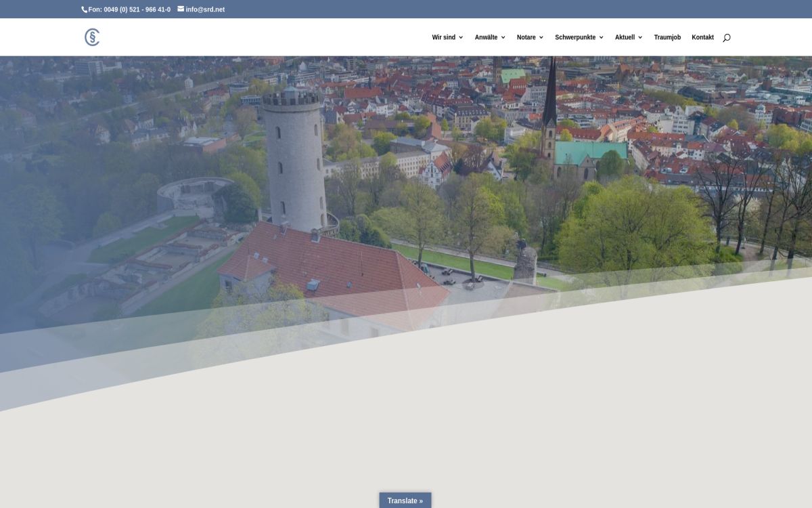Open the info@srd.net email link
812x508 pixels.
coord(205,9)
